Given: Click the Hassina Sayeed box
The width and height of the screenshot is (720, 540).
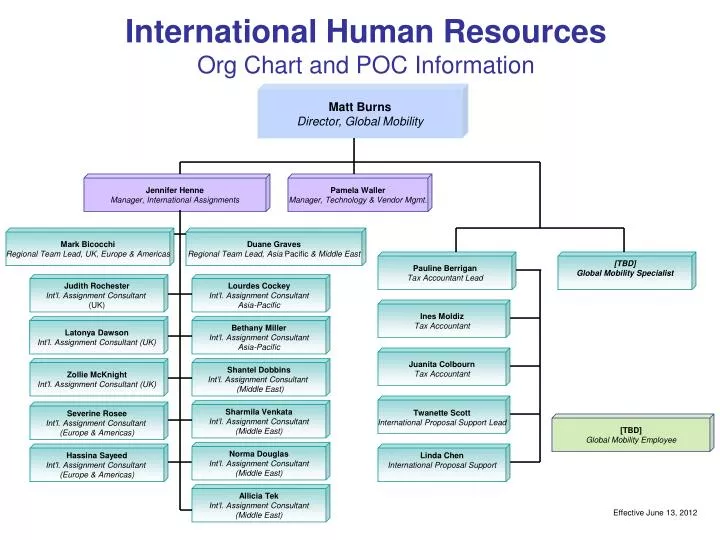Looking at the screenshot, I should 99,463.
